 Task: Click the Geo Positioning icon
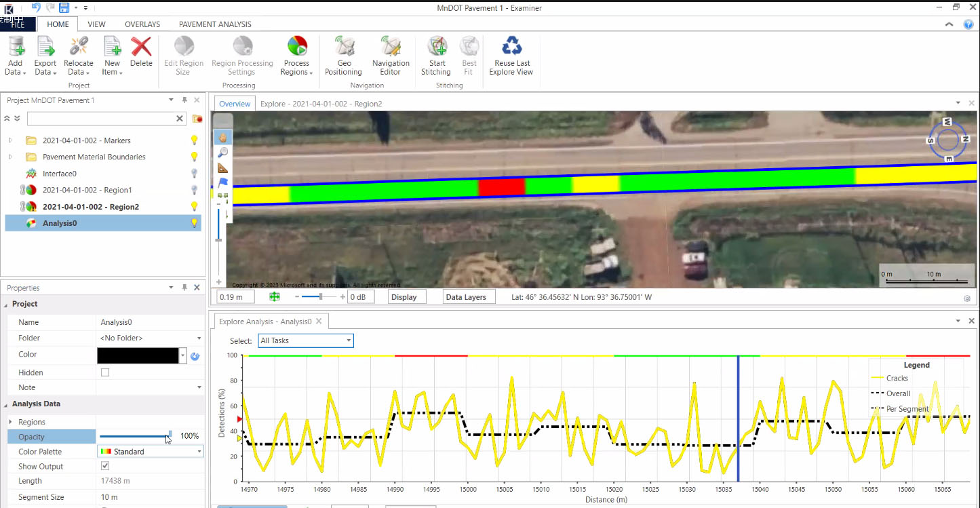pos(344,47)
